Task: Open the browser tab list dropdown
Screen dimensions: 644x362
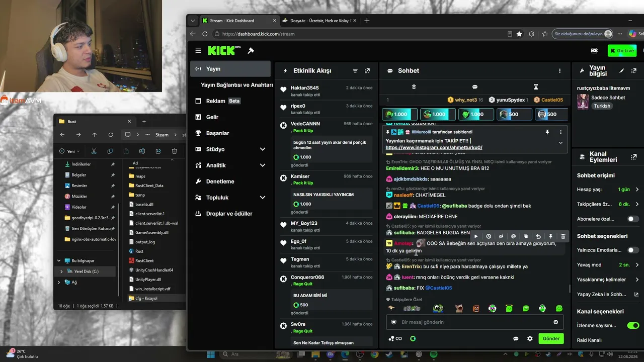Action: (193, 21)
